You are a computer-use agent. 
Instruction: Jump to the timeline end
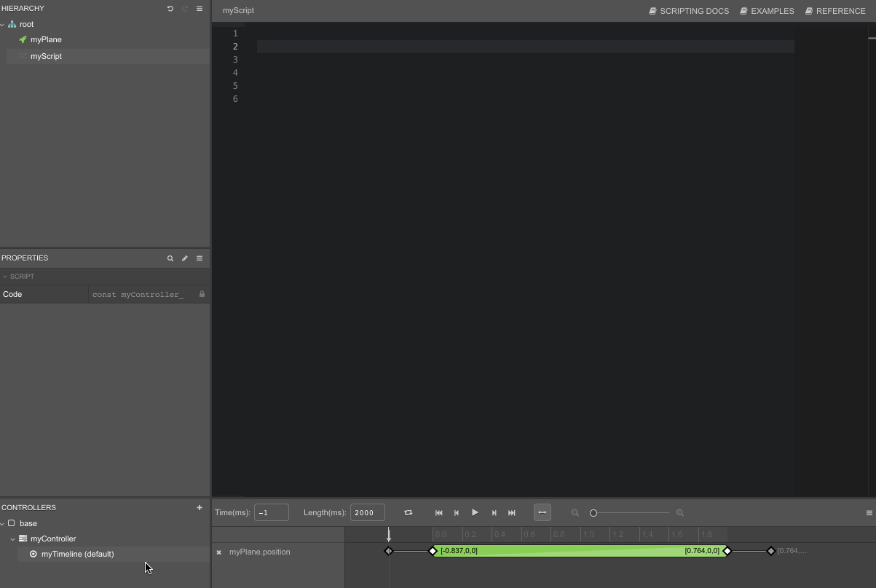pyautogui.click(x=512, y=512)
